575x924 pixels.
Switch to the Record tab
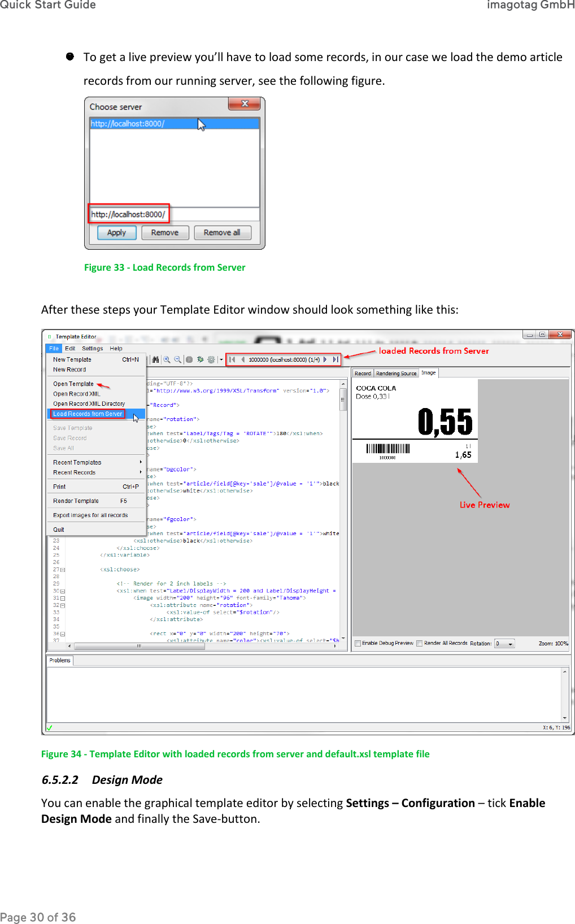tap(363, 374)
